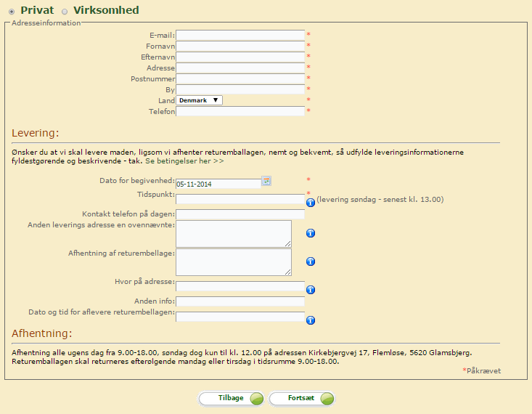
Task: Click the Anden leverings adresse text area
Action: coord(234,234)
